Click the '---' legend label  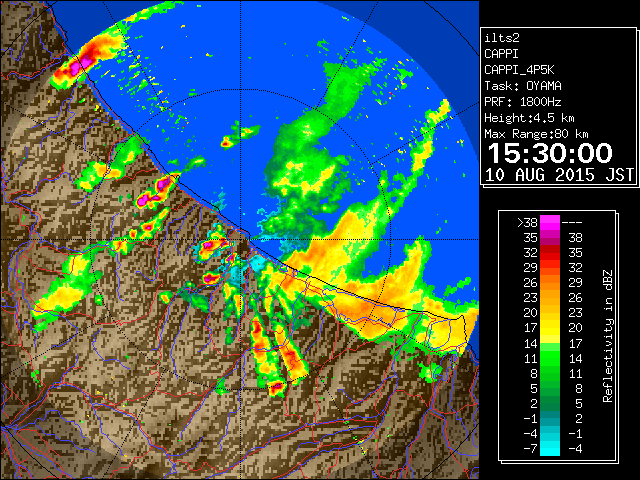click(572, 222)
